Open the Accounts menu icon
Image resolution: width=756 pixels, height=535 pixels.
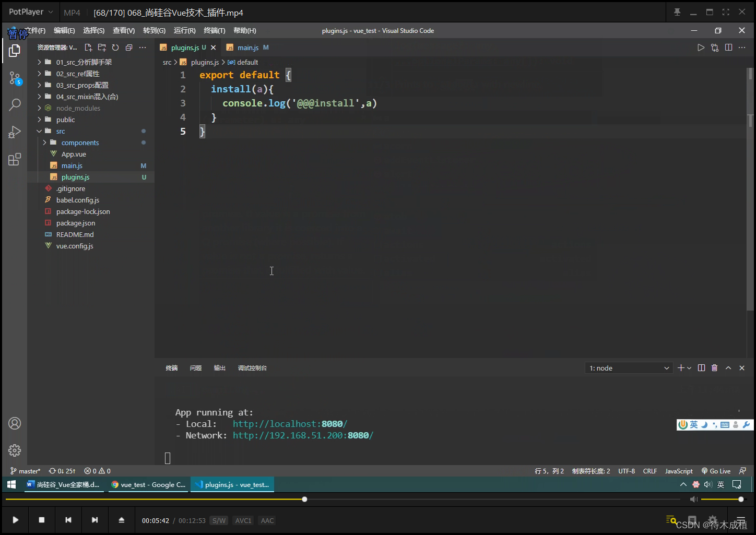point(15,423)
